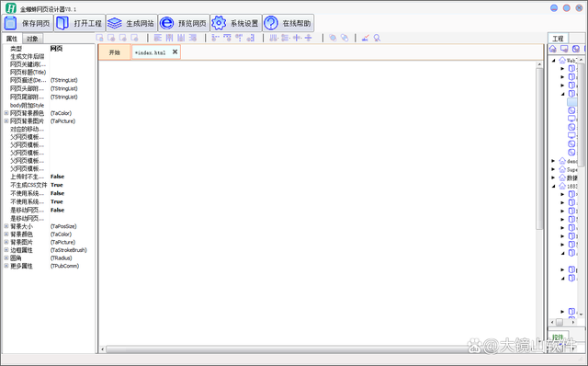Align selected objects to left edges
588x366 pixels.
tap(158, 38)
